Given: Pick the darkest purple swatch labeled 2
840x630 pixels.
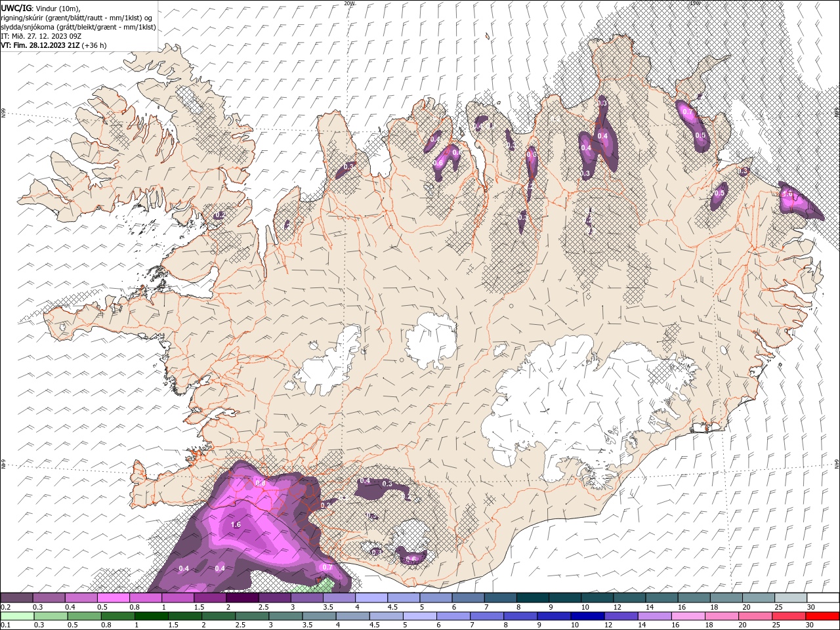Looking at the screenshot, I should 242,598.
